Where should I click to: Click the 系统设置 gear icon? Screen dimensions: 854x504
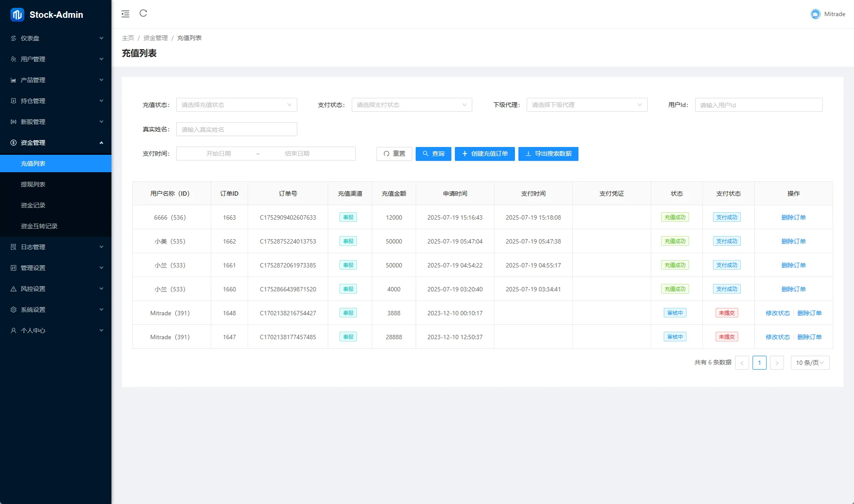(13, 310)
